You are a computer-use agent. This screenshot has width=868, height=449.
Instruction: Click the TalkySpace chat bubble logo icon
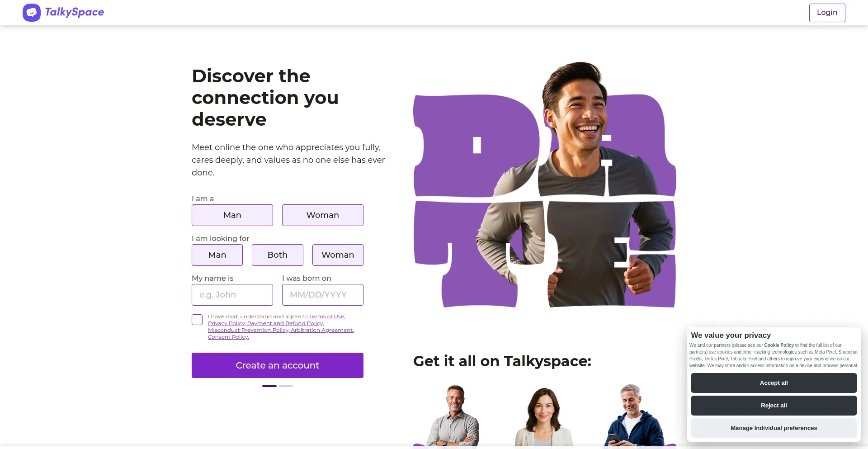pos(32,13)
